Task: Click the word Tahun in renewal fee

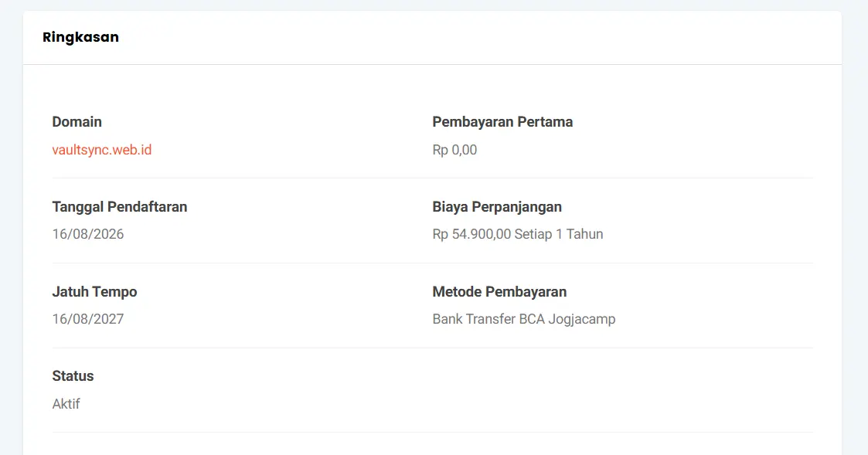Action: (x=584, y=234)
